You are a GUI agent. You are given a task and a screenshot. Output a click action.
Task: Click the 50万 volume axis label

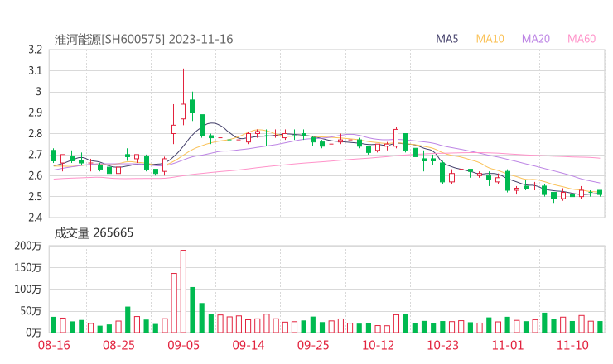coord(31,311)
